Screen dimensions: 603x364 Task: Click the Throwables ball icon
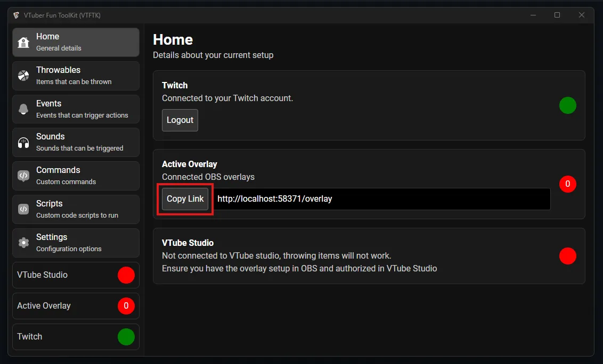coord(23,76)
